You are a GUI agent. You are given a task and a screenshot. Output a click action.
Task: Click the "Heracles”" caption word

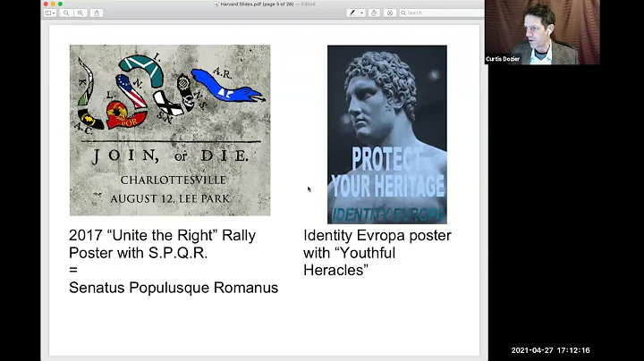[x=336, y=271]
